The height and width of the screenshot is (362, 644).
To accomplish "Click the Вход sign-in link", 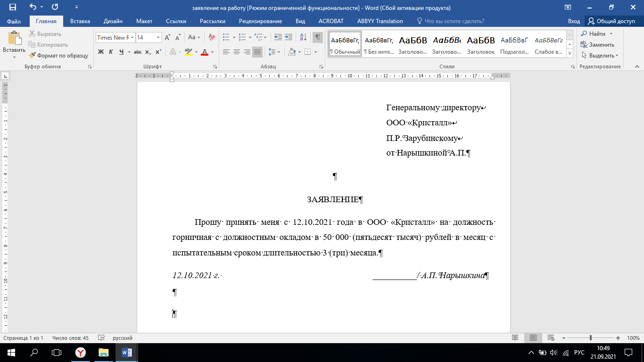I will 574,21.
